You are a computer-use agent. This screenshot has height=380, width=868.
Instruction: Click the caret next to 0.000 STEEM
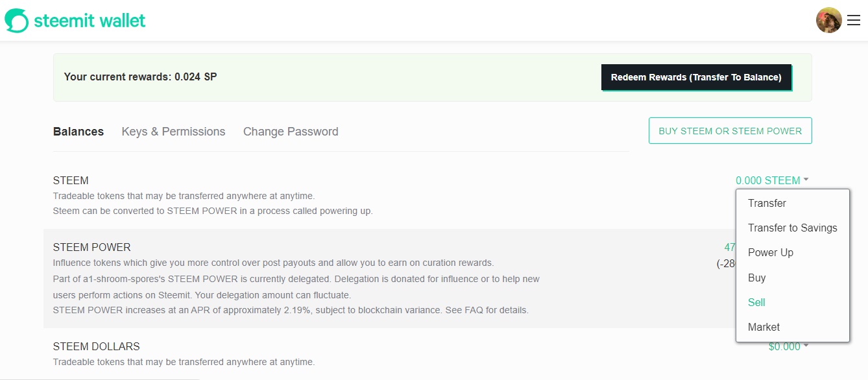click(x=806, y=180)
